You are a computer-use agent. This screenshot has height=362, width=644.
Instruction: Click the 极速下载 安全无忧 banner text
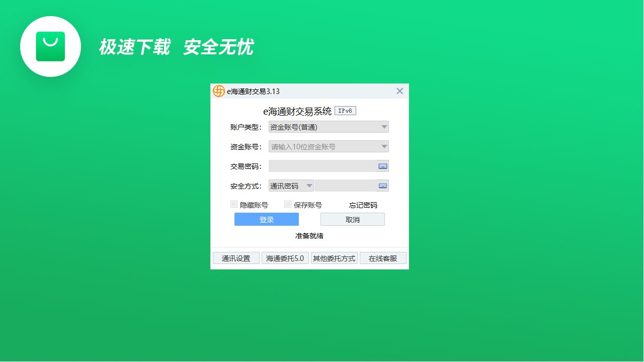click(x=176, y=47)
